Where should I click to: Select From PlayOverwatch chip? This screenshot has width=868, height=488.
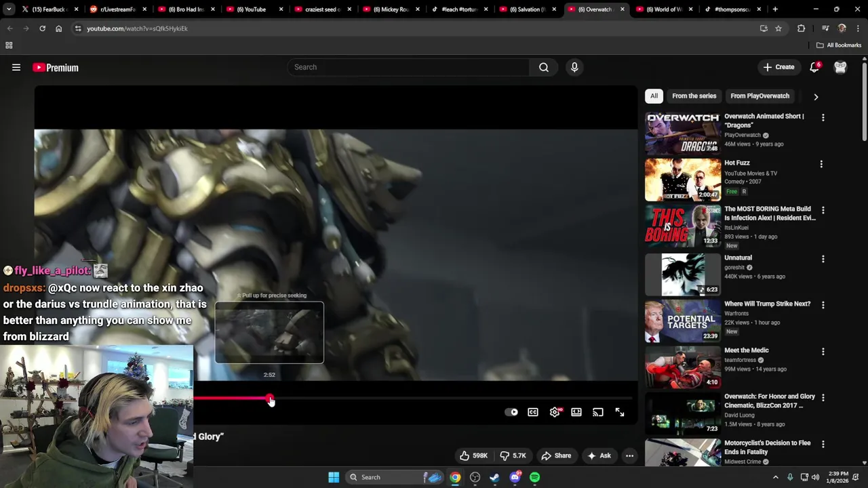(759, 96)
